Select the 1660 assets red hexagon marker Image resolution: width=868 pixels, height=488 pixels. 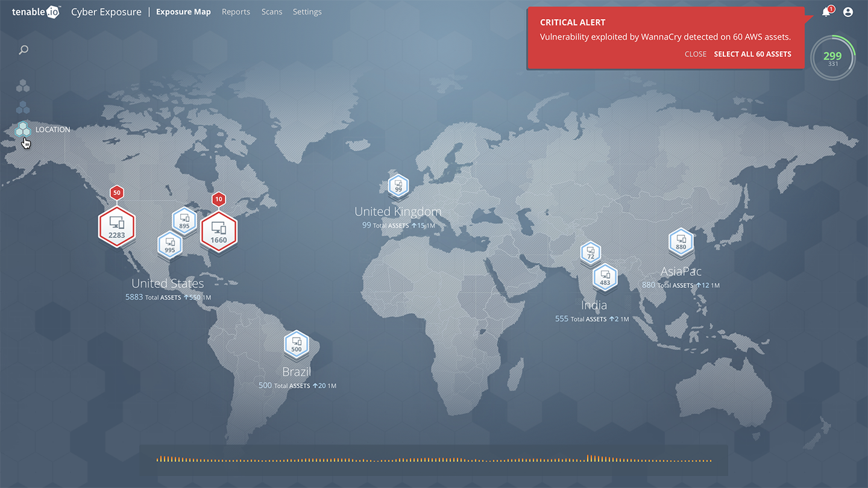(218, 231)
